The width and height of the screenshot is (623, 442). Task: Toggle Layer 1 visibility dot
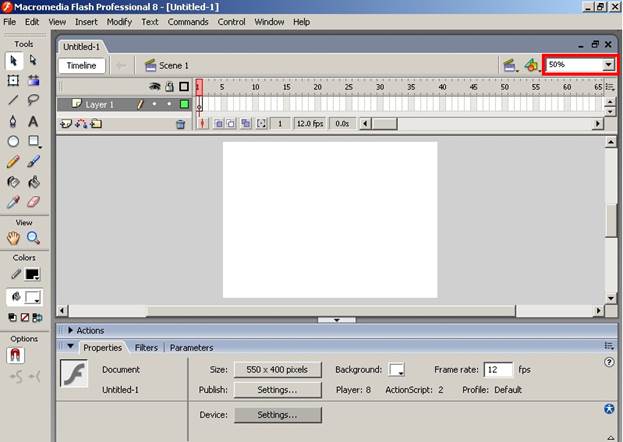[155, 104]
